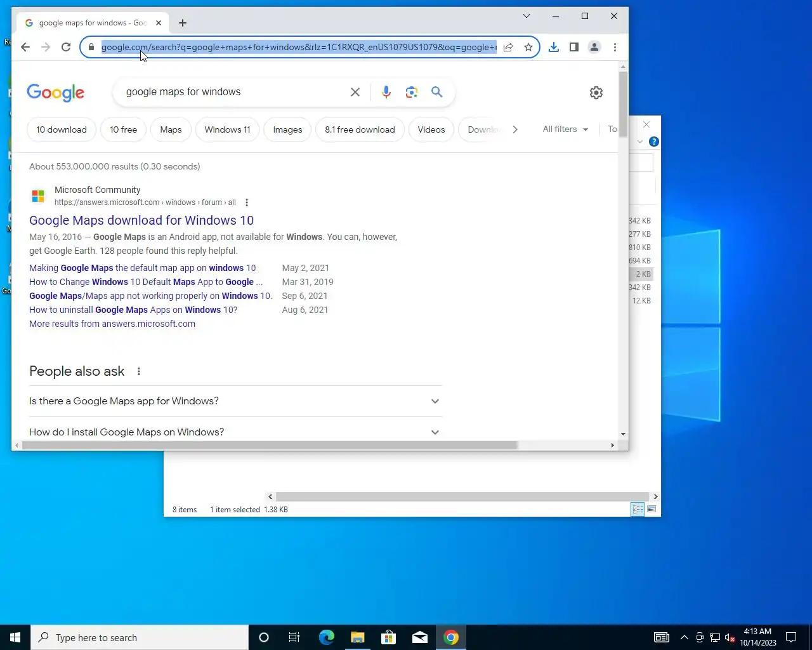Open Cortana from taskbar
This screenshot has height=650, width=812.
(x=264, y=637)
